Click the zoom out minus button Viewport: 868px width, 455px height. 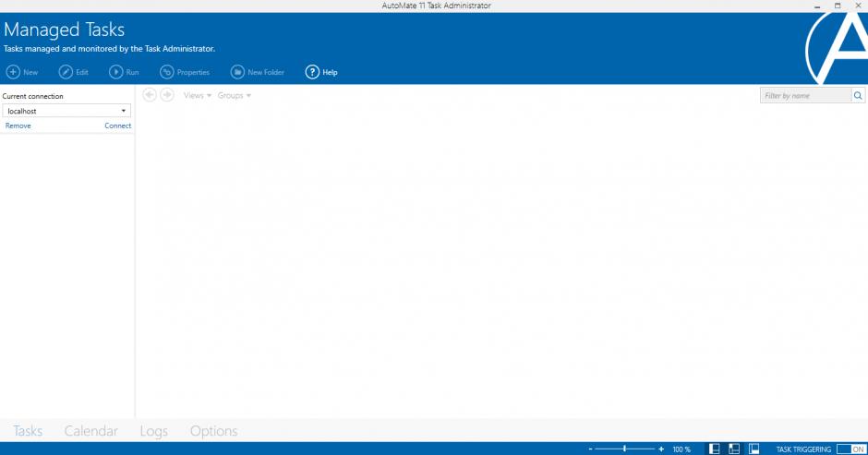(x=591, y=449)
